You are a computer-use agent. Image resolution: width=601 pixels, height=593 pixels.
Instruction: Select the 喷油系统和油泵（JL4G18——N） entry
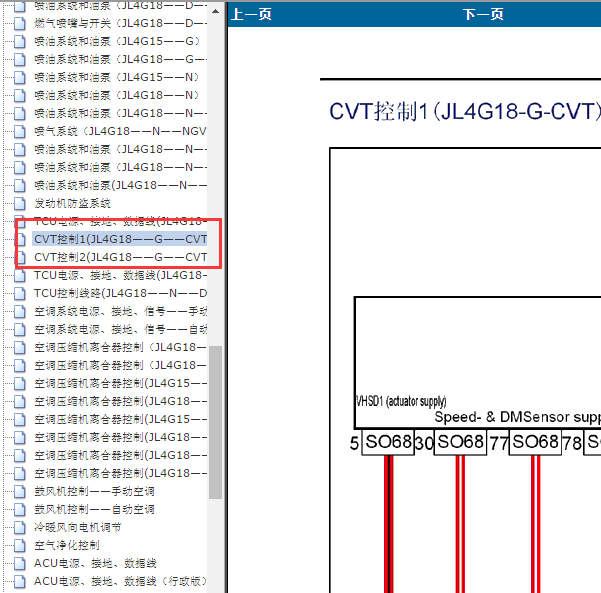pyautogui.click(x=117, y=95)
